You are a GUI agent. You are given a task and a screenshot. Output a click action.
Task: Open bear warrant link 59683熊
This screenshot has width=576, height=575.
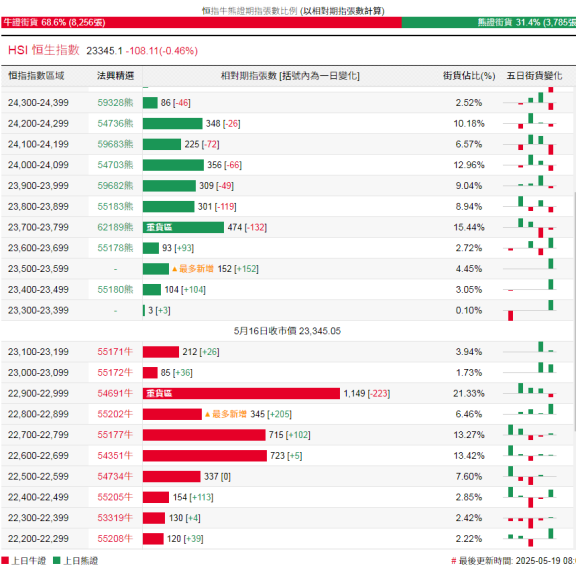115,144
